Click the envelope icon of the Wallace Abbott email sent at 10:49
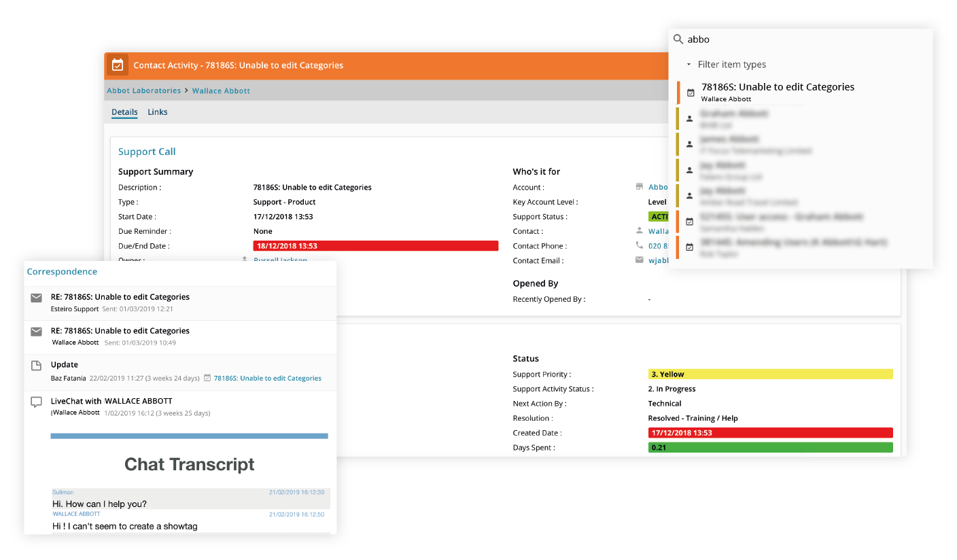The image size is (957, 560). pos(36,332)
